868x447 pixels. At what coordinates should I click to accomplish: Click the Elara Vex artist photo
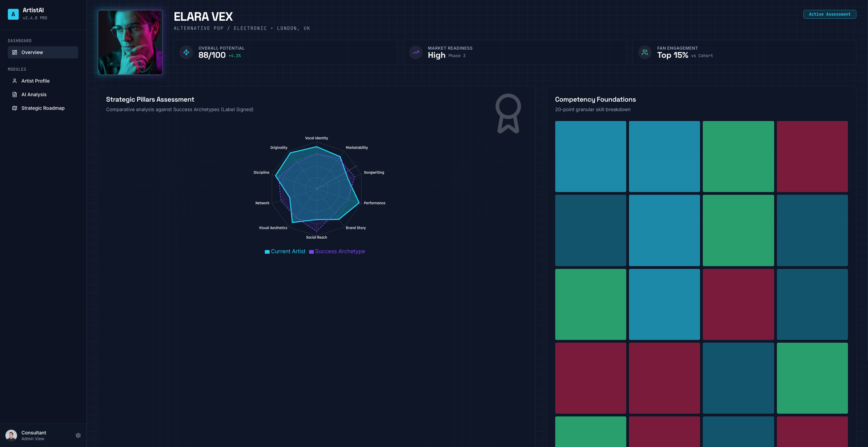point(130,42)
